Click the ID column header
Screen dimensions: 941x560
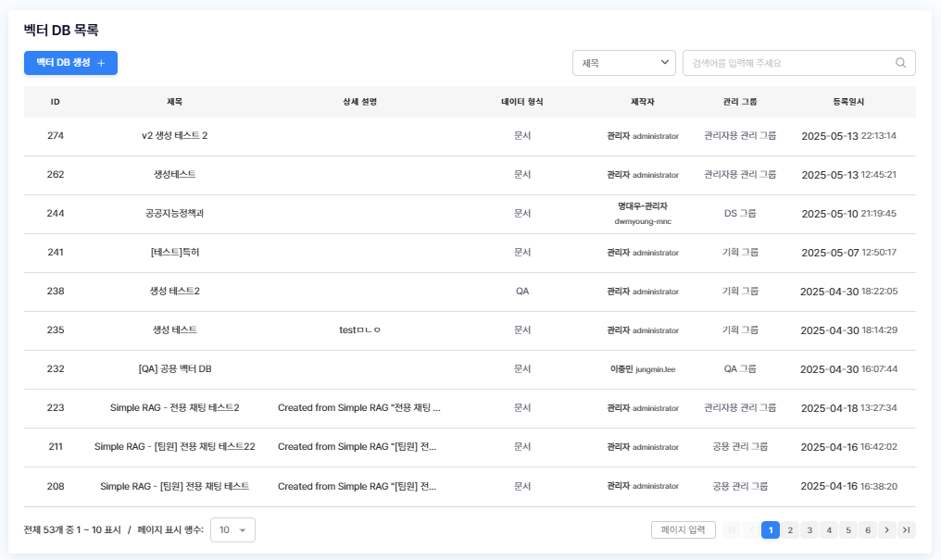[x=56, y=102]
